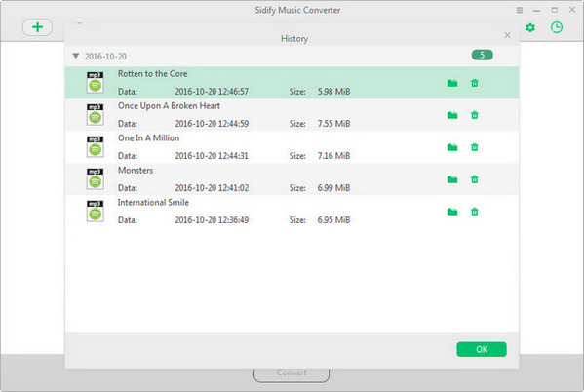Click timestamp 2016-10-20 12:44:31
This screenshot has height=392, width=584.
pyautogui.click(x=212, y=156)
